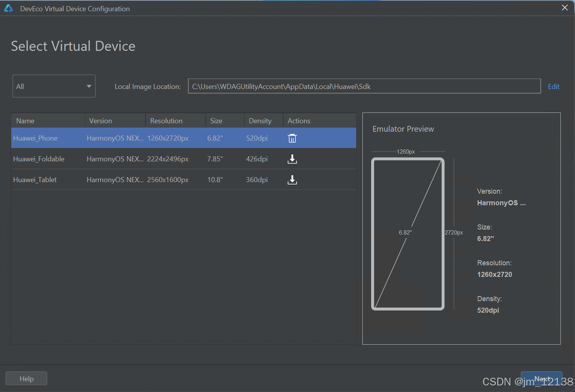Click the HarmonyOS version value in preview
This screenshot has height=392, width=575.
501,203
